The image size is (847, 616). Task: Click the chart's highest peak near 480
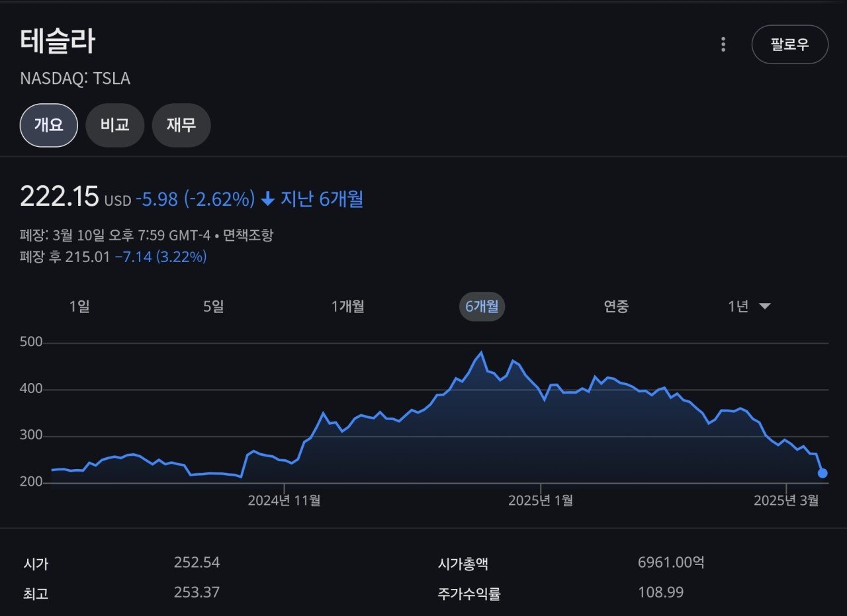click(x=481, y=352)
